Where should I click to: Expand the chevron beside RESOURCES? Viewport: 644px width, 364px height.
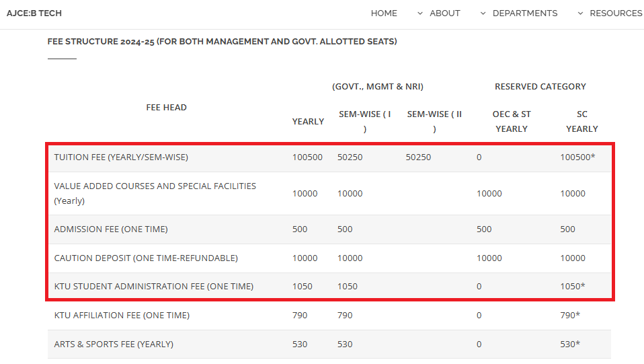(x=580, y=13)
